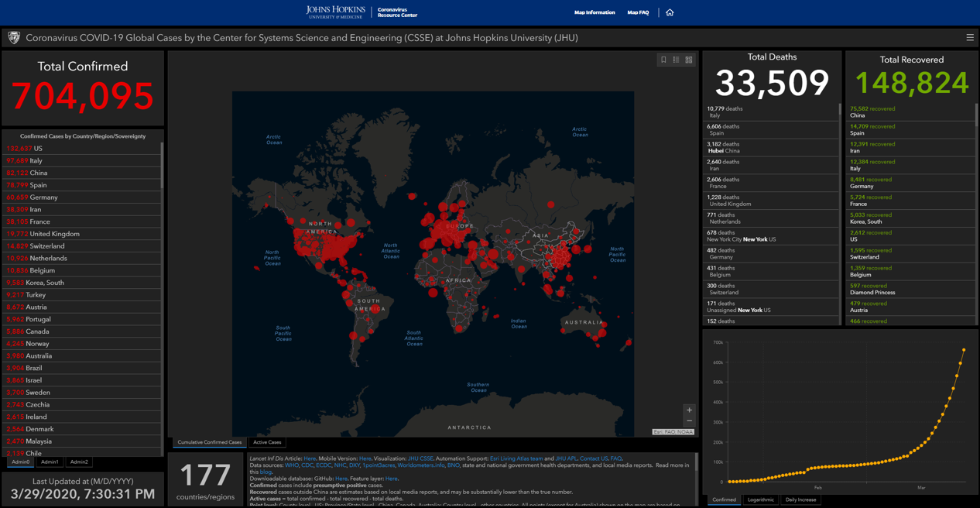Click the JHU shield logo in title bar
Viewport: 980px width, 508px height.
[14, 37]
